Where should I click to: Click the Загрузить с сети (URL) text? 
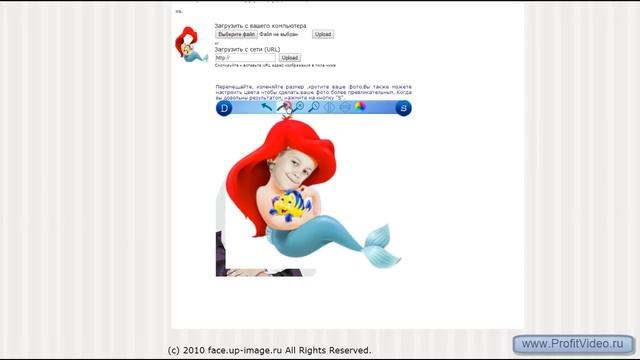tap(247, 49)
